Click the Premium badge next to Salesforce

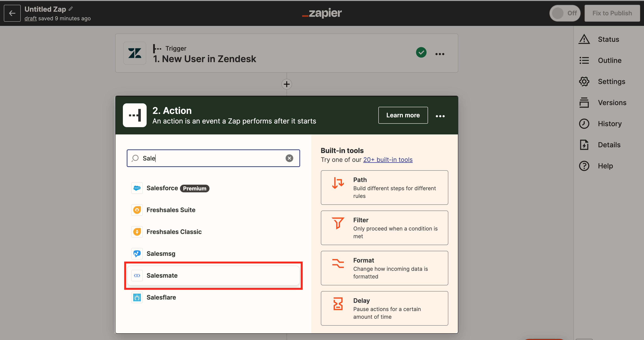pyautogui.click(x=195, y=188)
